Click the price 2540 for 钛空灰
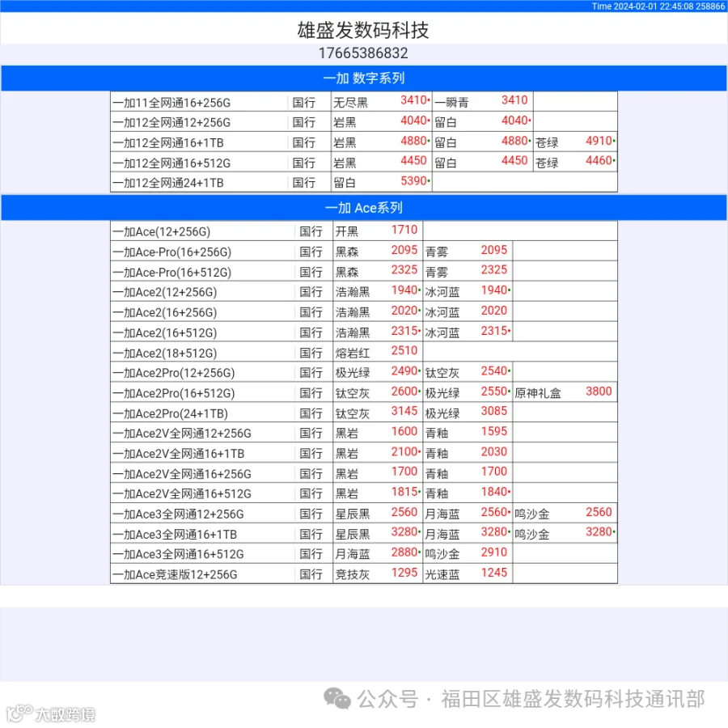 pyautogui.click(x=494, y=371)
